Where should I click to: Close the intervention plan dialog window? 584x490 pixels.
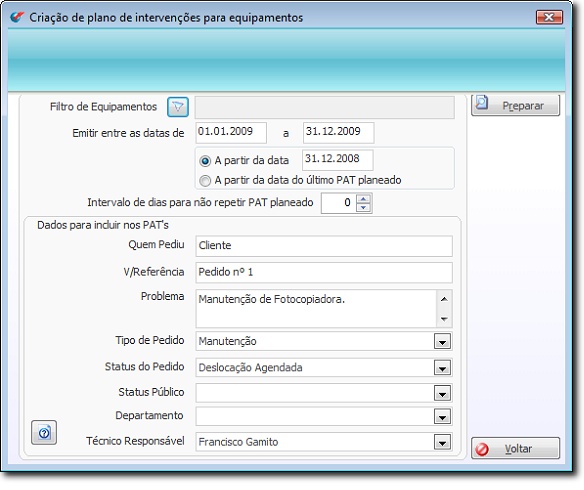(x=549, y=17)
